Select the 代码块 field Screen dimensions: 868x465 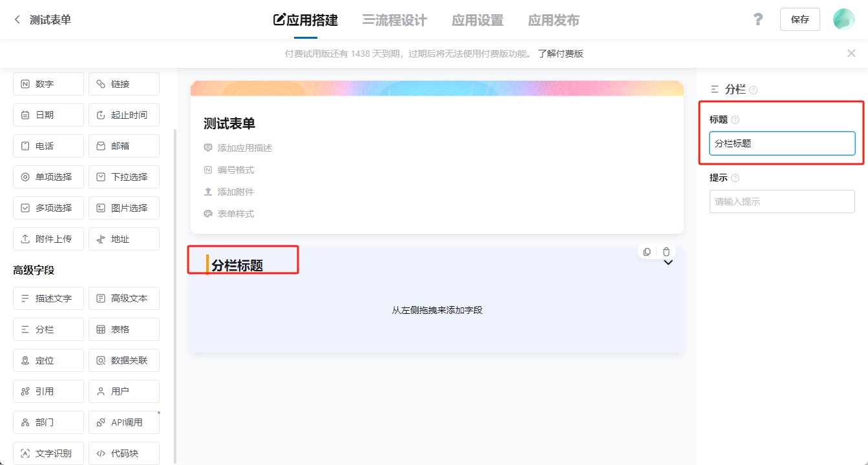point(124,453)
